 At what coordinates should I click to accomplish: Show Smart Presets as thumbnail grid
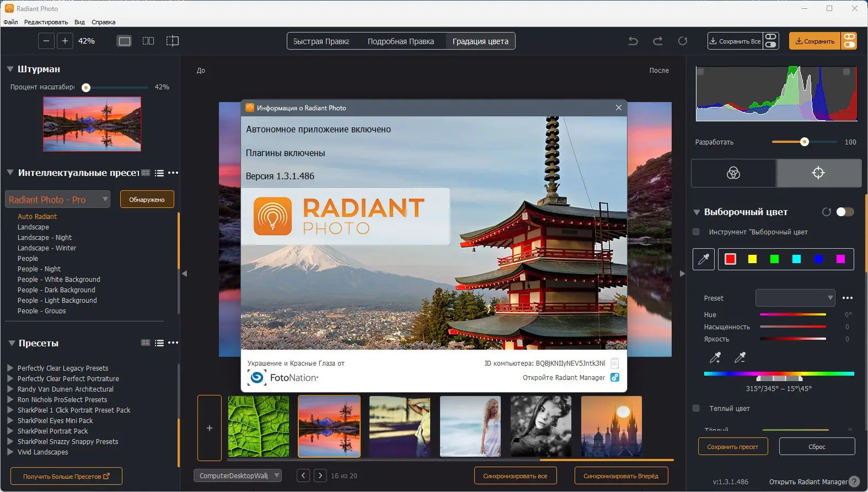pyautogui.click(x=146, y=173)
